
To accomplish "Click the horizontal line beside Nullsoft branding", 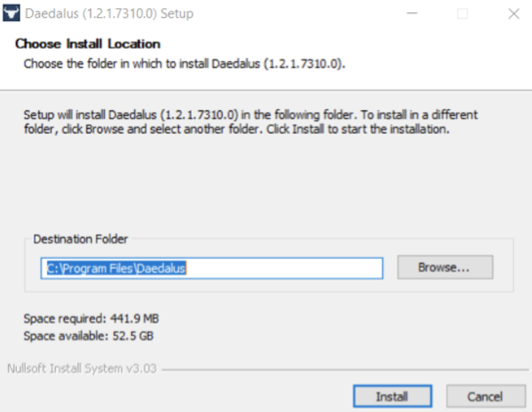I will 344,370.
